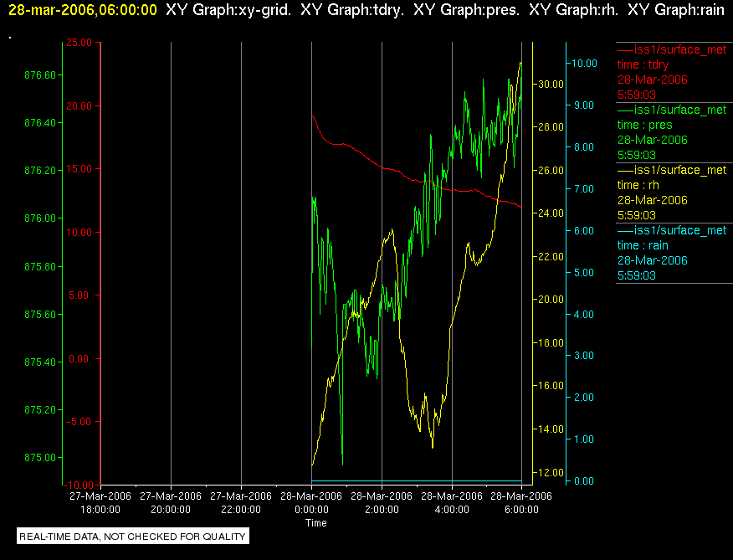Viewport: 733px width, 560px height.
Task: Click the 28-Mar-2006 6:00:00 time label
Action: [521, 502]
